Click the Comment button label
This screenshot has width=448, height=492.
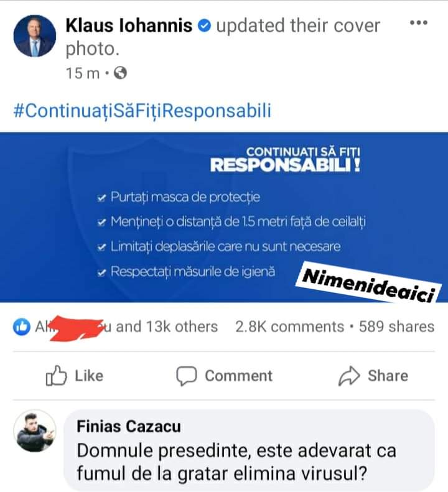click(238, 376)
